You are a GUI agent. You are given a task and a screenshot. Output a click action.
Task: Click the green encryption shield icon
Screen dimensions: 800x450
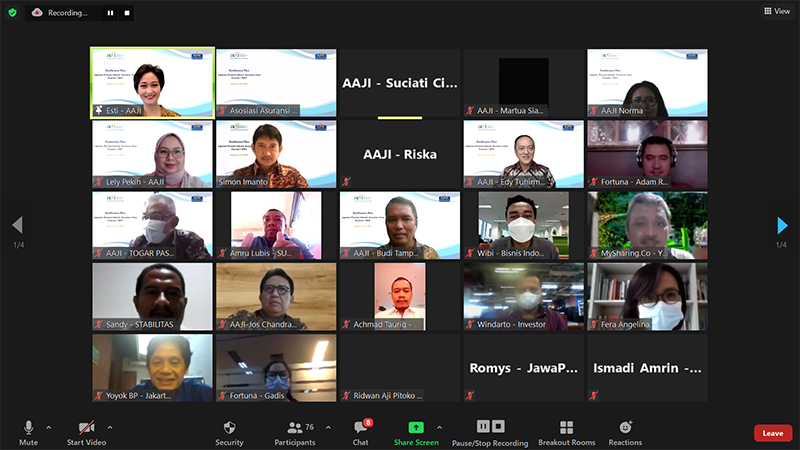tap(13, 13)
